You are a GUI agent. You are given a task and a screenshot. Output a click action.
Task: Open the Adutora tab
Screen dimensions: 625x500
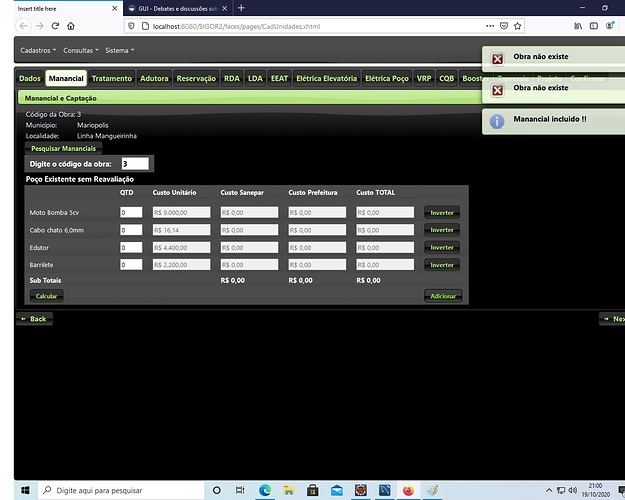click(154, 79)
